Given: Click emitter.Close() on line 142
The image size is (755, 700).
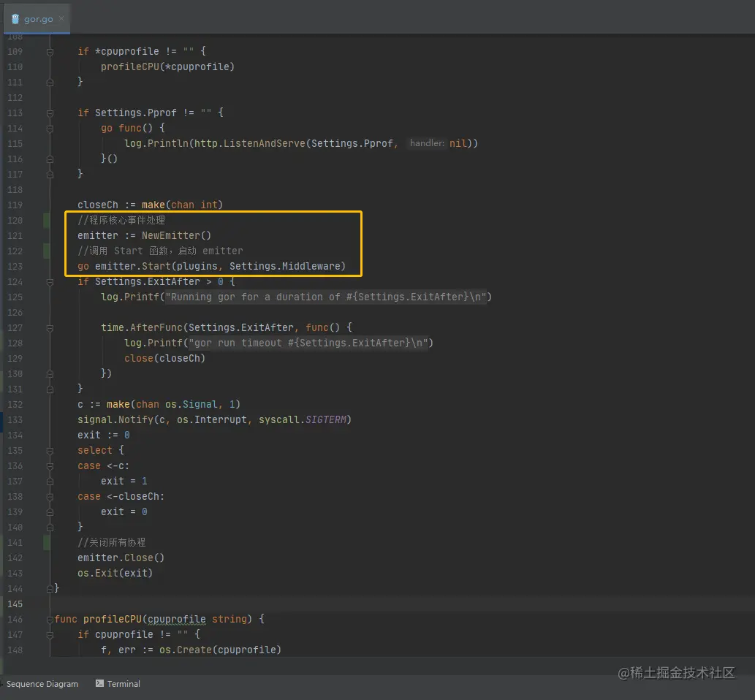Looking at the screenshot, I should [x=121, y=558].
